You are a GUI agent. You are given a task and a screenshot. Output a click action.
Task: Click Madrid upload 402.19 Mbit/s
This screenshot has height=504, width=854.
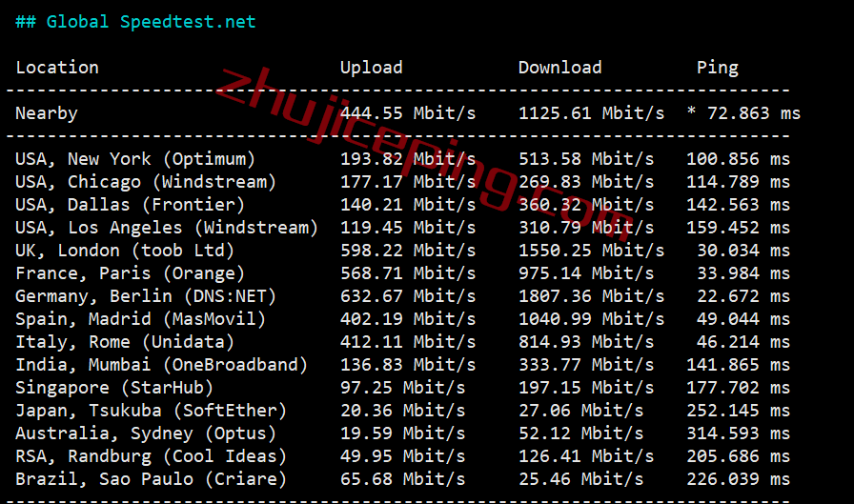(408, 319)
